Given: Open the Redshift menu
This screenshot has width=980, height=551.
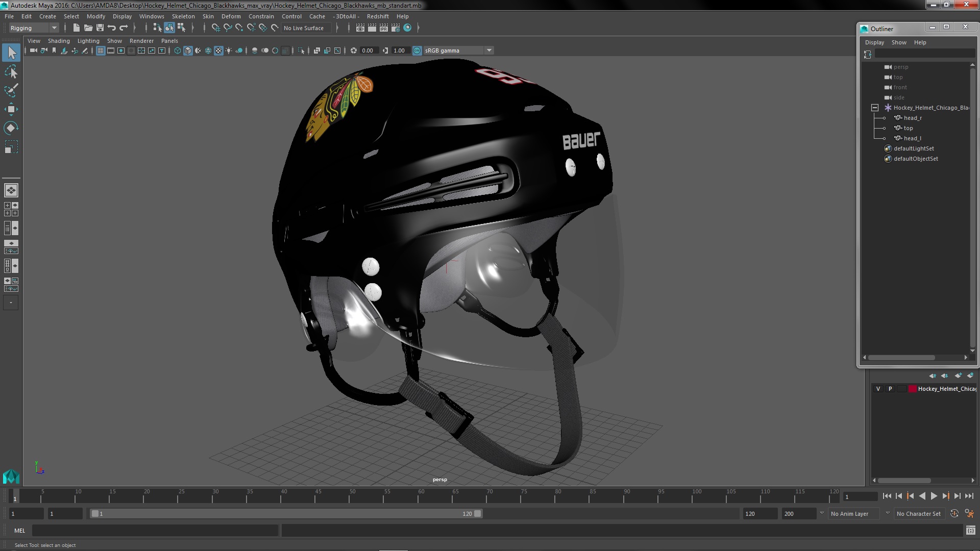Looking at the screenshot, I should 378,16.
